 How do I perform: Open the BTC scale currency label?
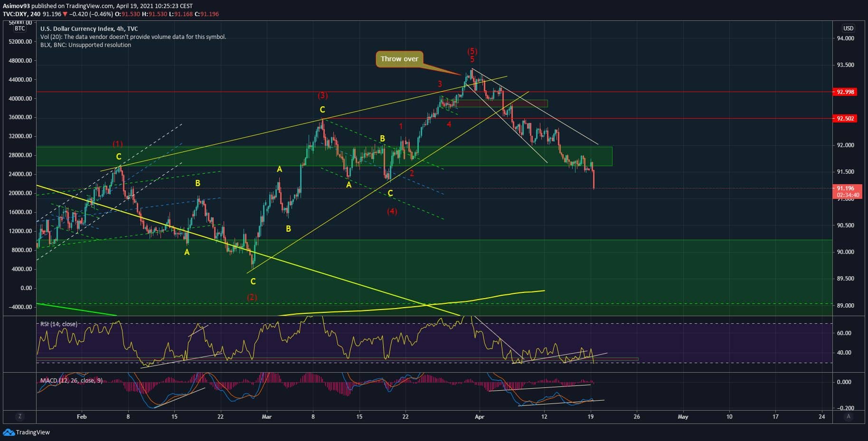coord(19,28)
